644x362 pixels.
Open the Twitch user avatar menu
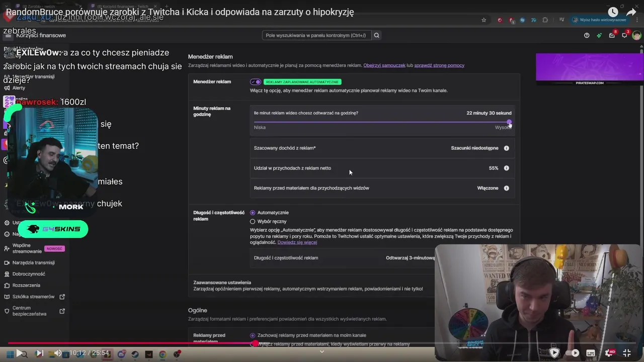coord(636,35)
